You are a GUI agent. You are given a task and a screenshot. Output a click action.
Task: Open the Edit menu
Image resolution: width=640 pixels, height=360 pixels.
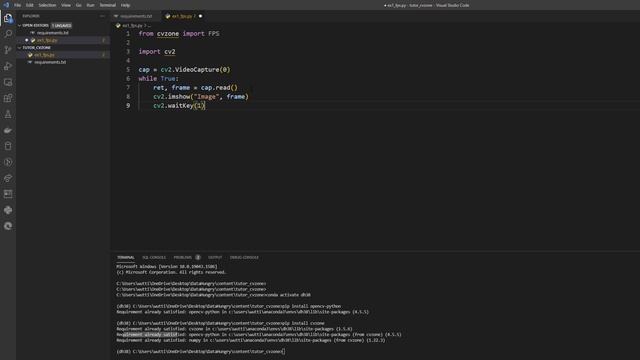[30, 5]
